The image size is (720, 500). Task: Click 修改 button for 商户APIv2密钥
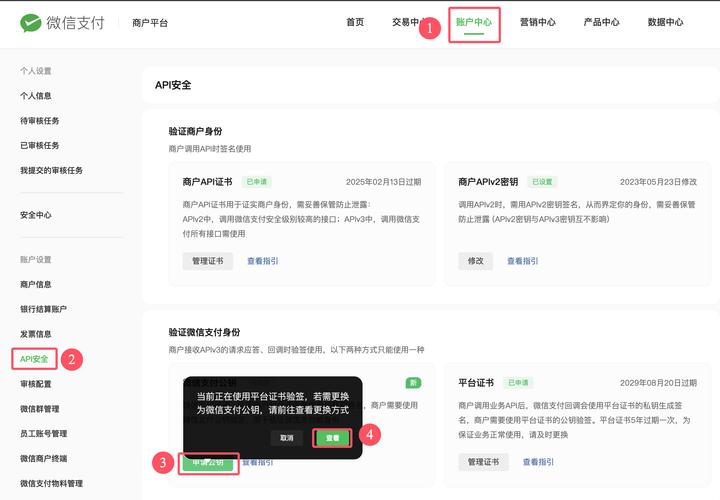point(475,261)
